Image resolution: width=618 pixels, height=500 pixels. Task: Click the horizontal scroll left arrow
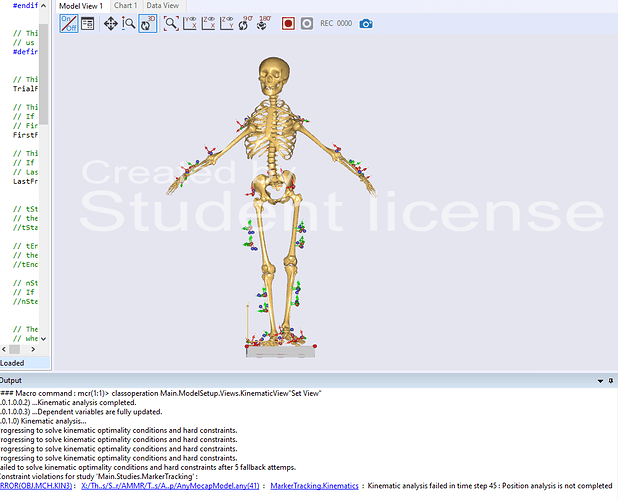pos(4,349)
